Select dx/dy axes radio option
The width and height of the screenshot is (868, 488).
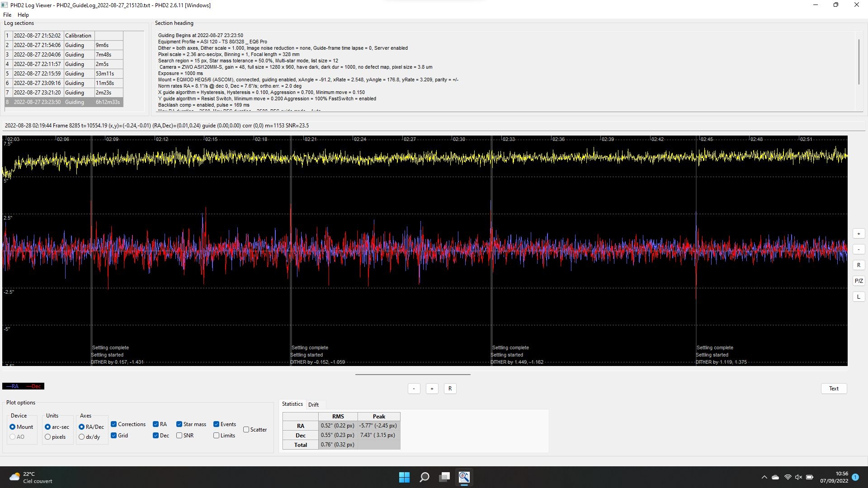click(82, 437)
